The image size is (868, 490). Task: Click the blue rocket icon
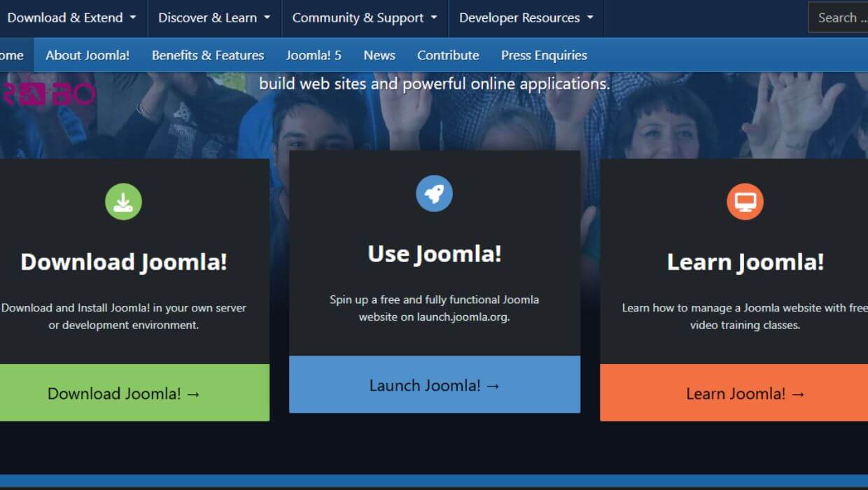click(434, 193)
